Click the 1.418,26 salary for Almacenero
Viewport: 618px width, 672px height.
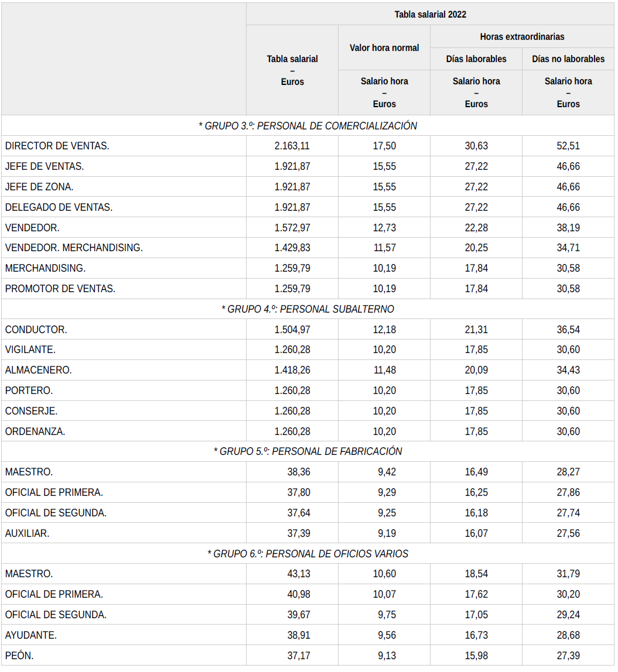coord(292,370)
